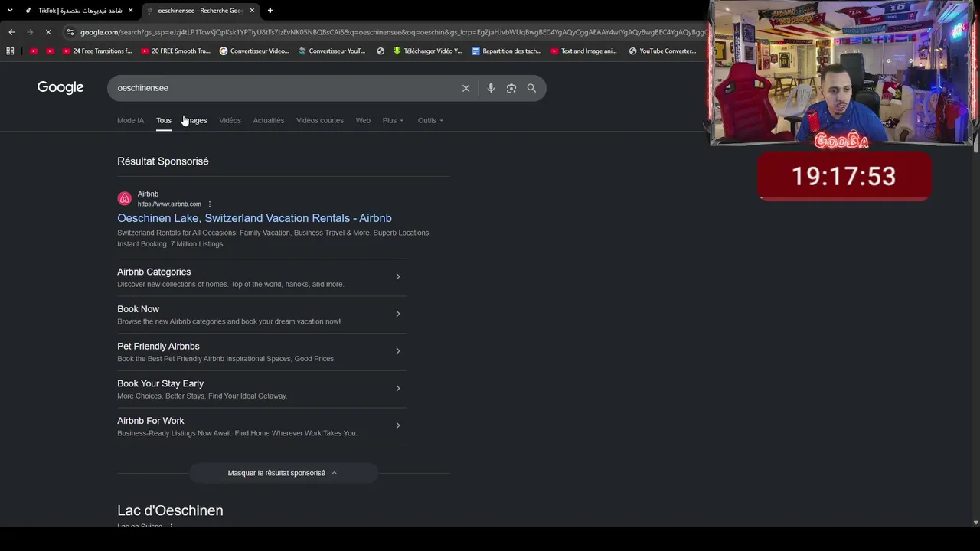Image resolution: width=980 pixels, height=551 pixels.
Task: Switch to Vidéos results tab
Action: (230, 120)
